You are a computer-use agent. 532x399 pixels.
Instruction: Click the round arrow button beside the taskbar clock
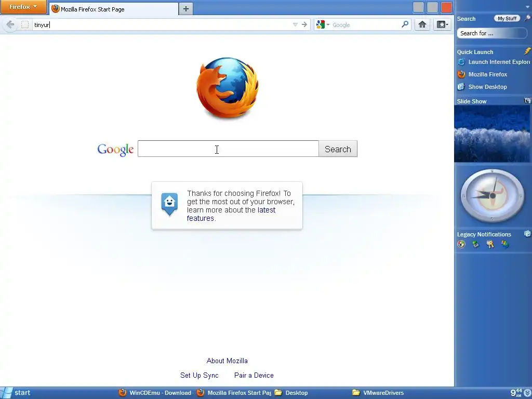coord(527,393)
